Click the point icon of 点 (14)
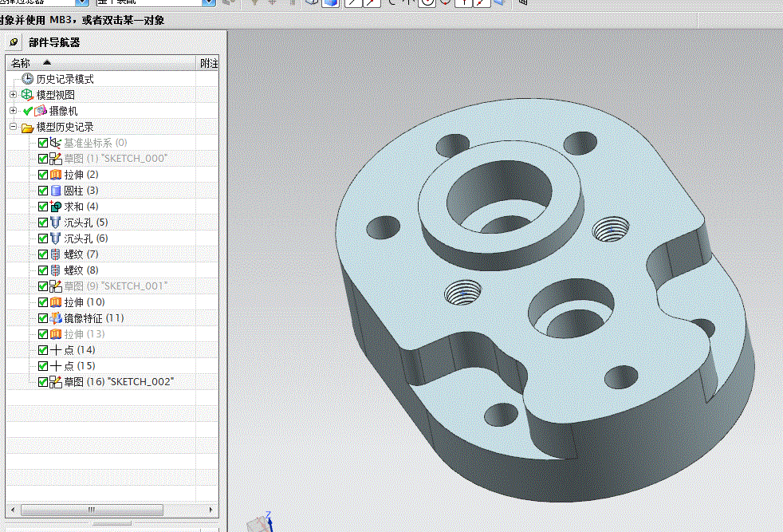The width and height of the screenshot is (783, 532). coord(56,350)
